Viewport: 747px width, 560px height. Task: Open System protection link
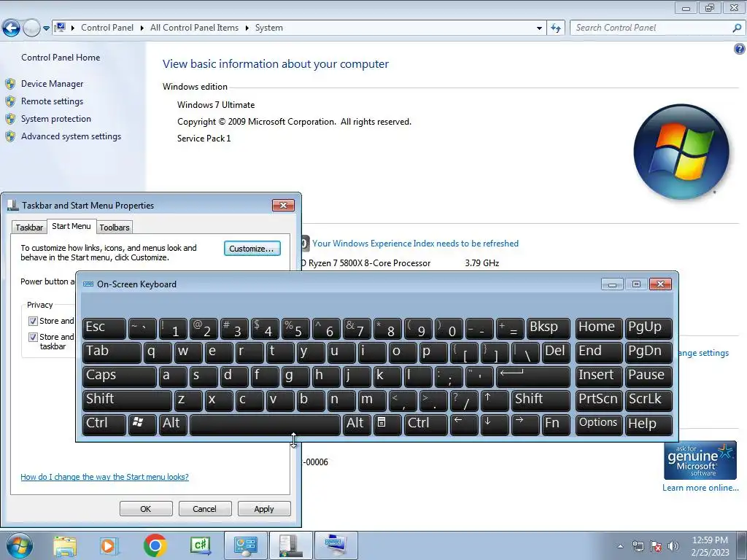click(x=55, y=119)
